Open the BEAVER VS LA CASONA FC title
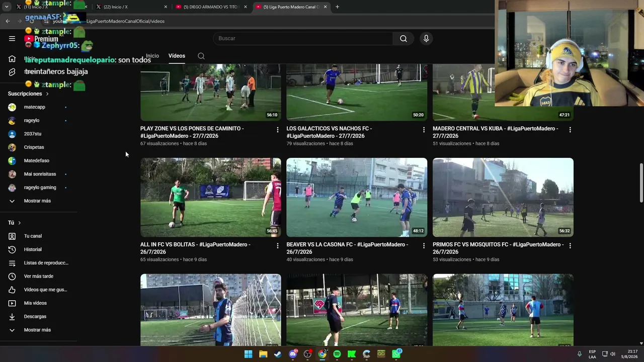Screen dimensions: 644x362 (x=347, y=248)
